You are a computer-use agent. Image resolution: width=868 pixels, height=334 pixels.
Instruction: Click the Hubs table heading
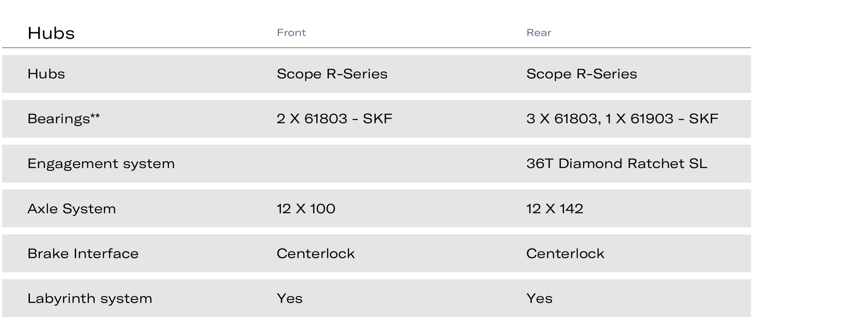[51, 33]
